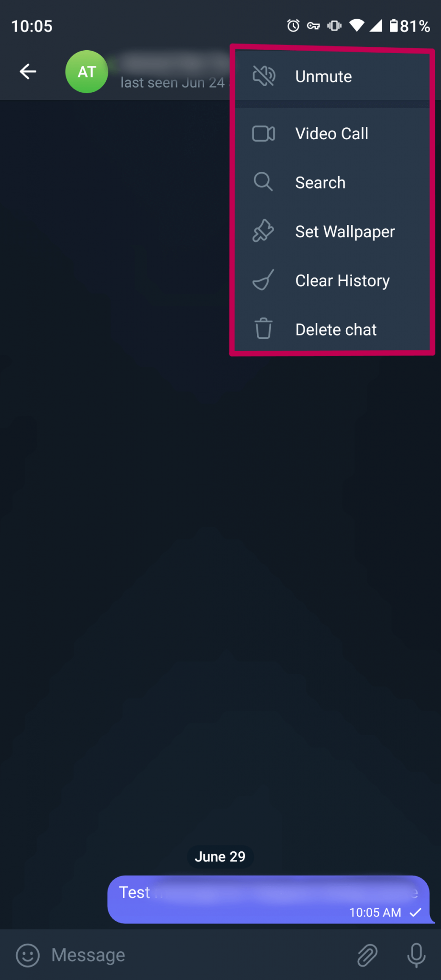The width and height of the screenshot is (441, 980).
Task: Start a Video Call with this contact
Action: 331,134
